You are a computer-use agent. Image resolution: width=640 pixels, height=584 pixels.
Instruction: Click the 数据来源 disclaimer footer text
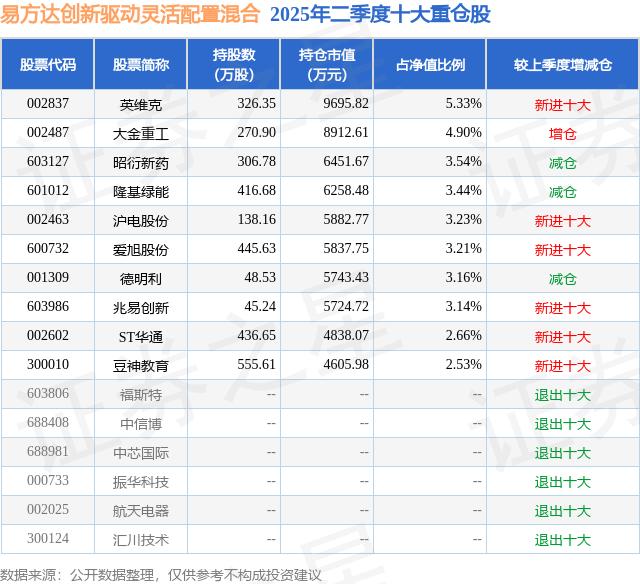click(x=161, y=575)
